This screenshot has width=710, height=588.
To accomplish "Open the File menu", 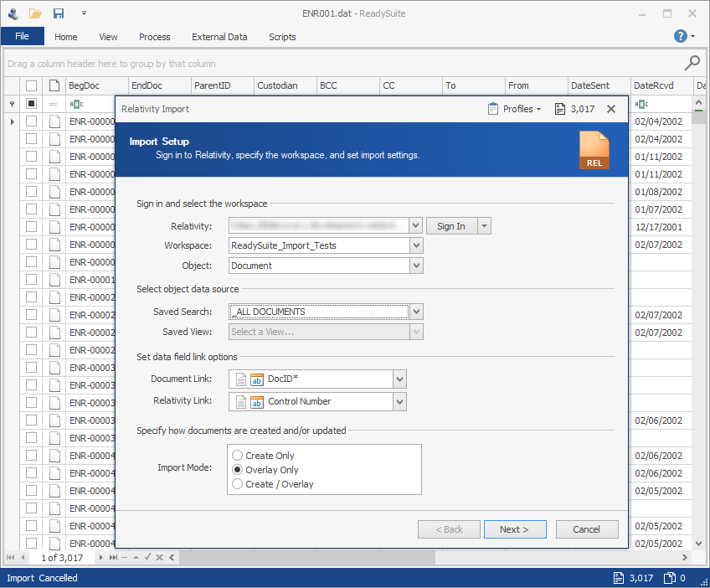I will [22, 36].
